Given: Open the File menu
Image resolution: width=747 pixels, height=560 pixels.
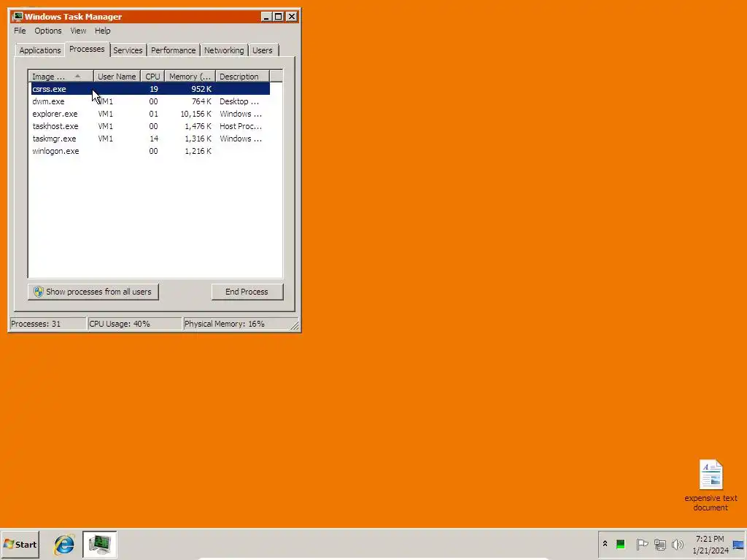Looking at the screenshot, I should (x=20, y=31).
